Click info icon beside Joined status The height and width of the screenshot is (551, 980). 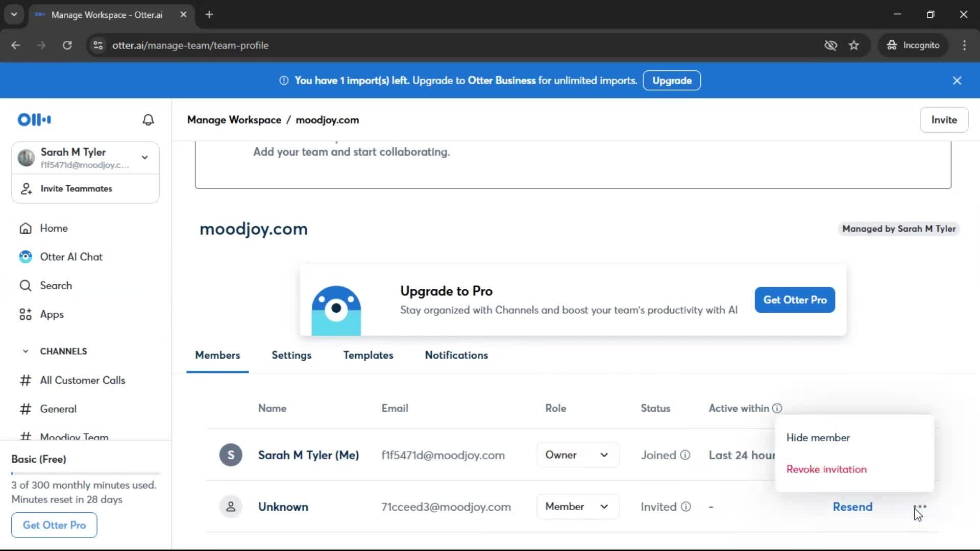(x=685, y=455)
